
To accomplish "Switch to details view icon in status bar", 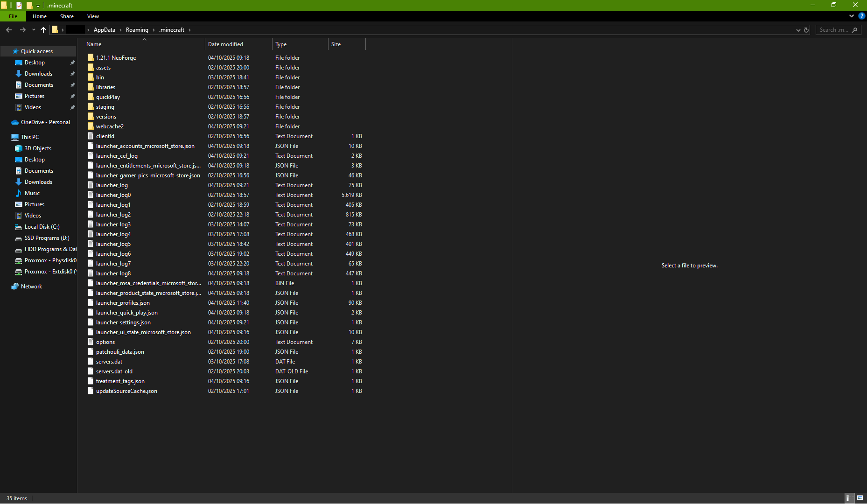I will [x=849, y=498].
